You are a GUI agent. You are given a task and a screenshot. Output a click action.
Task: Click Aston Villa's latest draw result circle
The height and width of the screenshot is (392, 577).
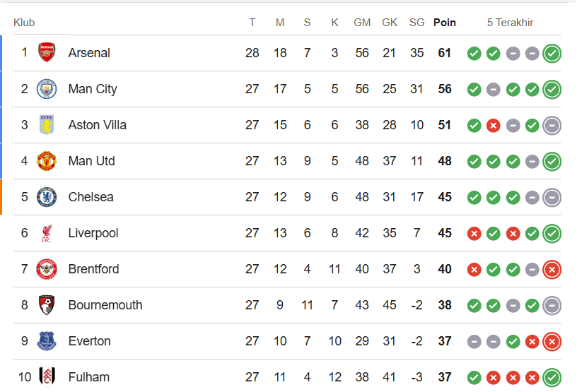(552, 125)
